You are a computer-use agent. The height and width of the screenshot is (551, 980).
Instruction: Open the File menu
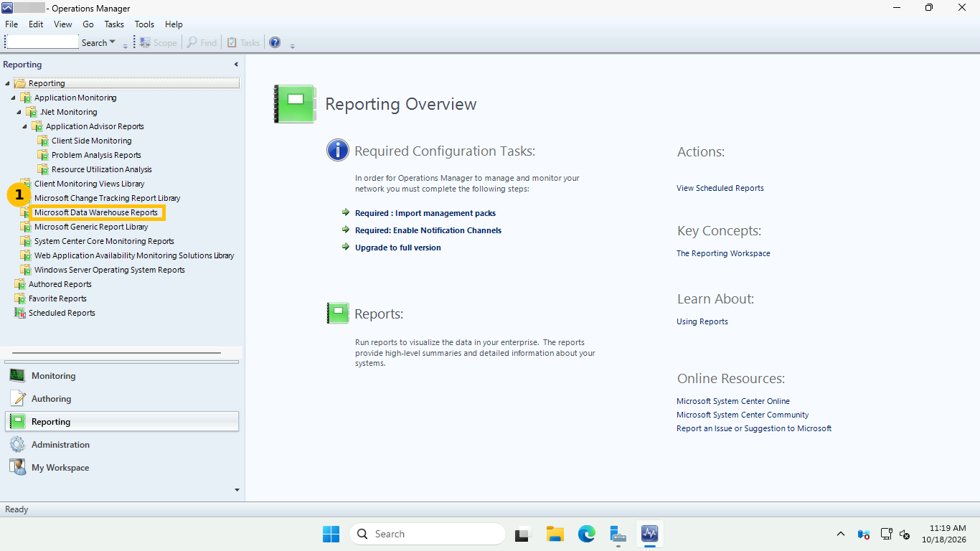pyautogui.click(x=11, y=24)
